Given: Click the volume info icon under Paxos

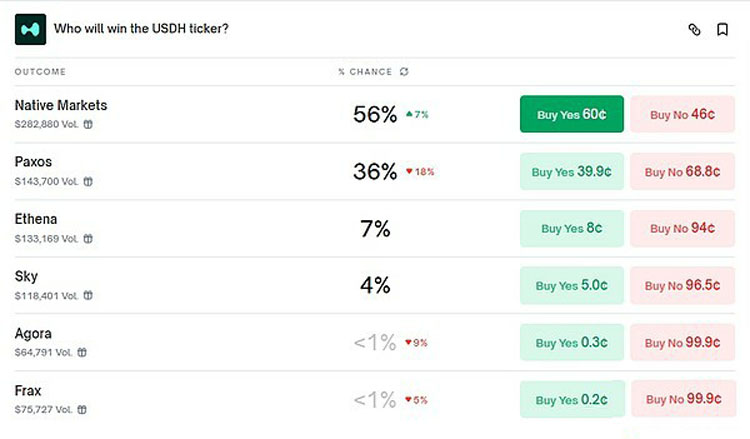Looking at the screenshot, I should 88,181.
